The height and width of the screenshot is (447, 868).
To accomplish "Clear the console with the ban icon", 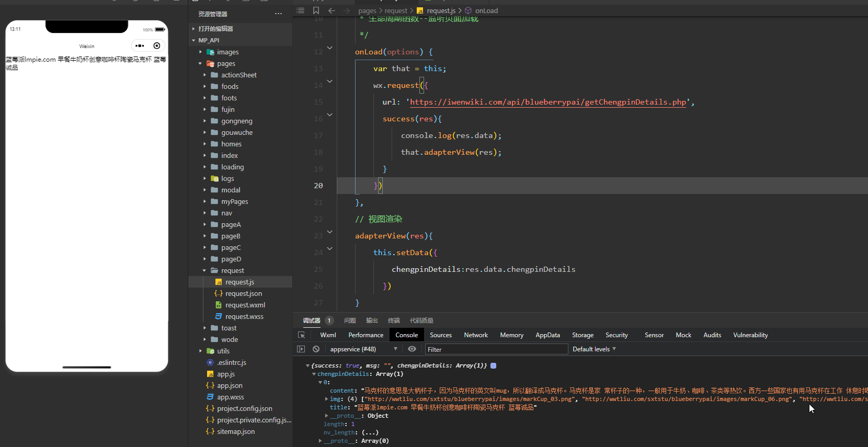I will pos(316,349).
